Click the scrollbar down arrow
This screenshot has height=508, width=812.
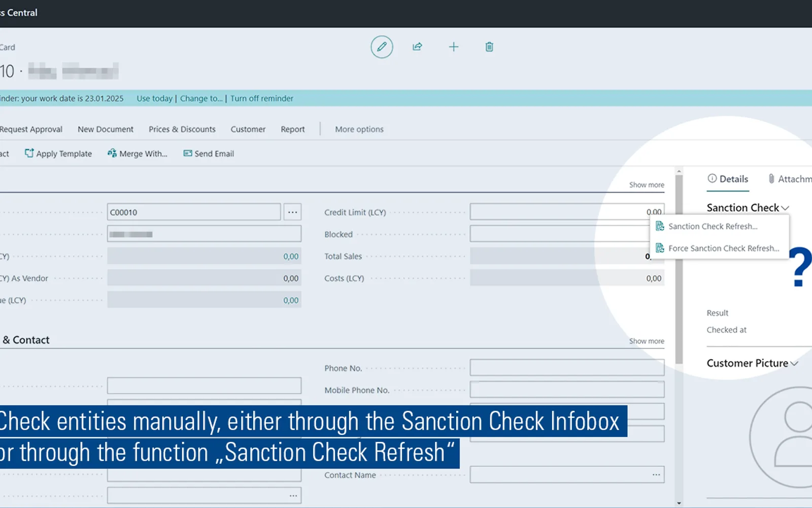click(x=679, y=503)
